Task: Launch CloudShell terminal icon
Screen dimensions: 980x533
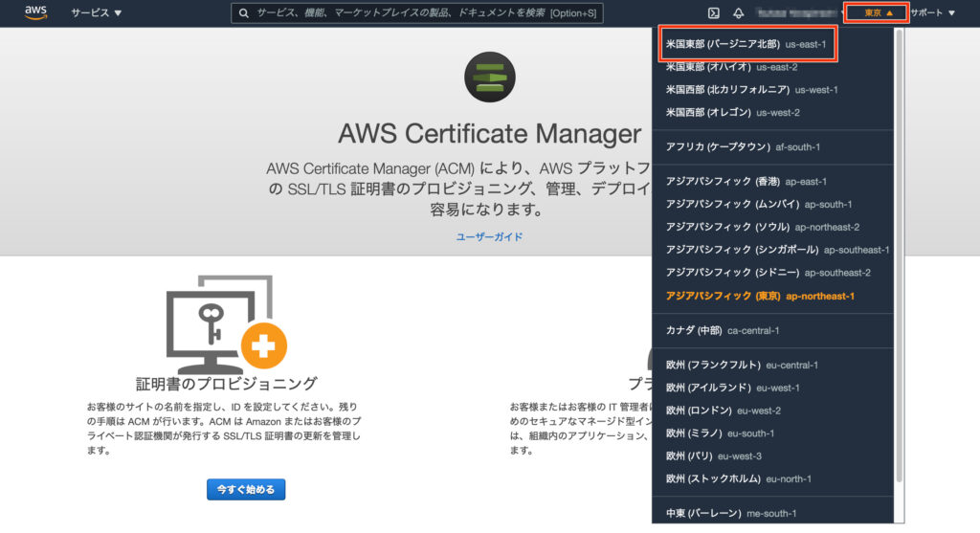Action: (x=713, y=13)
